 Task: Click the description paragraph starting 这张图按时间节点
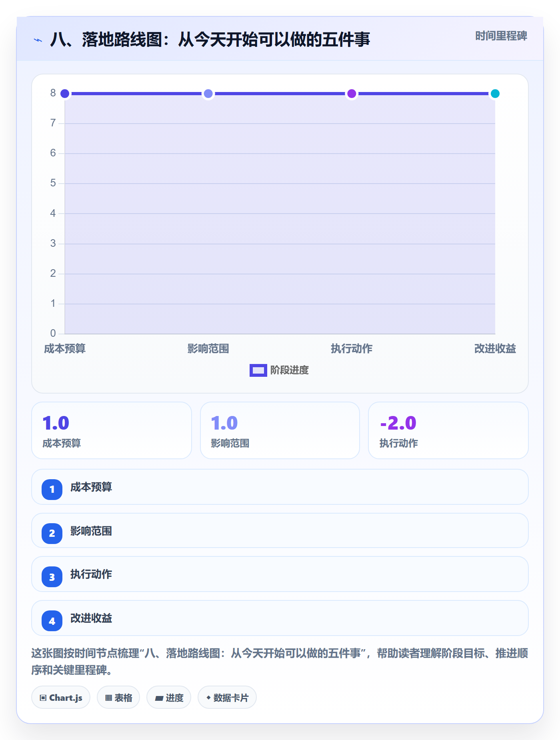coord(280,662)
